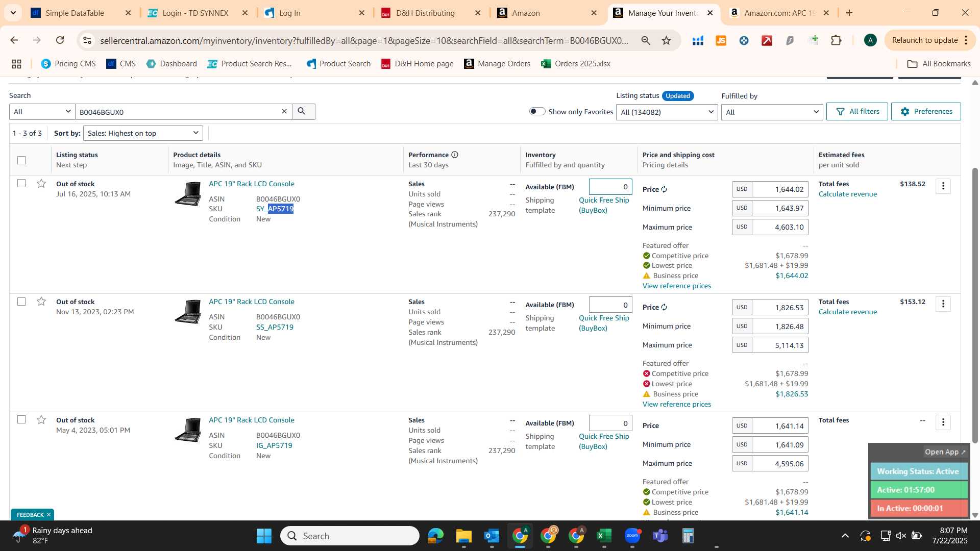Image resolution: width=980 pixels, height=551 pixels.
Task: Click FEEDBACK close tab
Action: click(48, 514)
